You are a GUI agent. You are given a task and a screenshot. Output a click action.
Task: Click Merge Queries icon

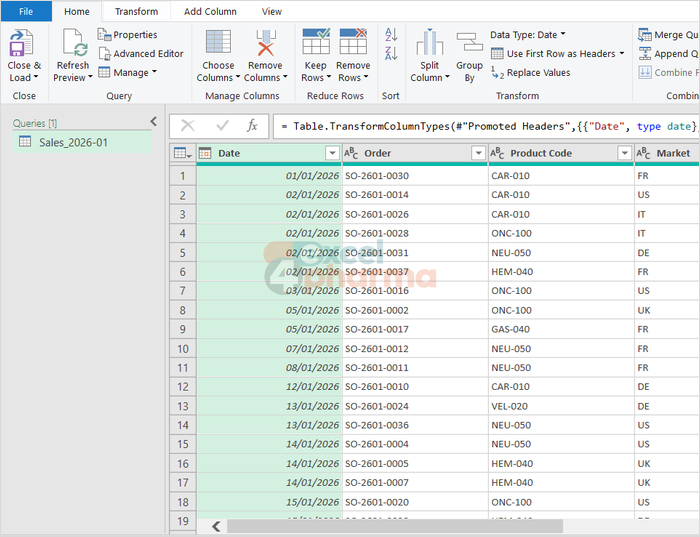645,34
